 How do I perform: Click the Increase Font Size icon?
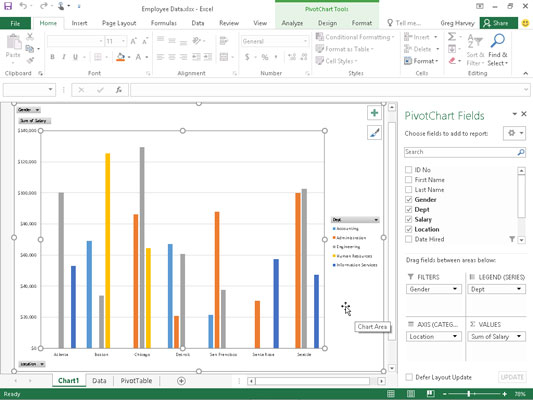(x=133, y=41)
